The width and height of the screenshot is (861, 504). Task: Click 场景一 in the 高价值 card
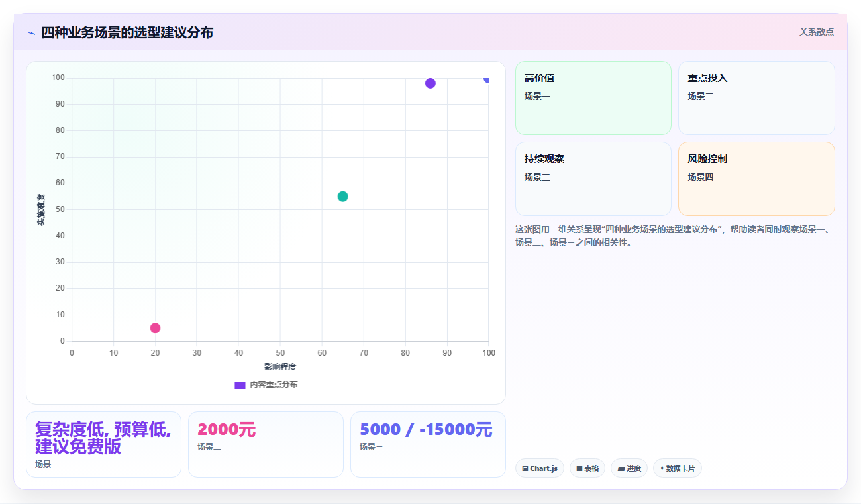(x=537, y=96)
